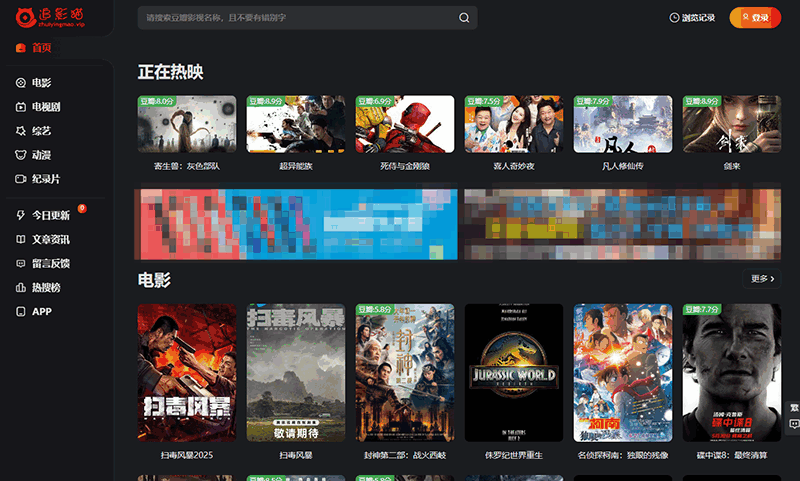Click the 综艺 variety icon
Screen dimensions: 800x481
click(x=21, y=131)
